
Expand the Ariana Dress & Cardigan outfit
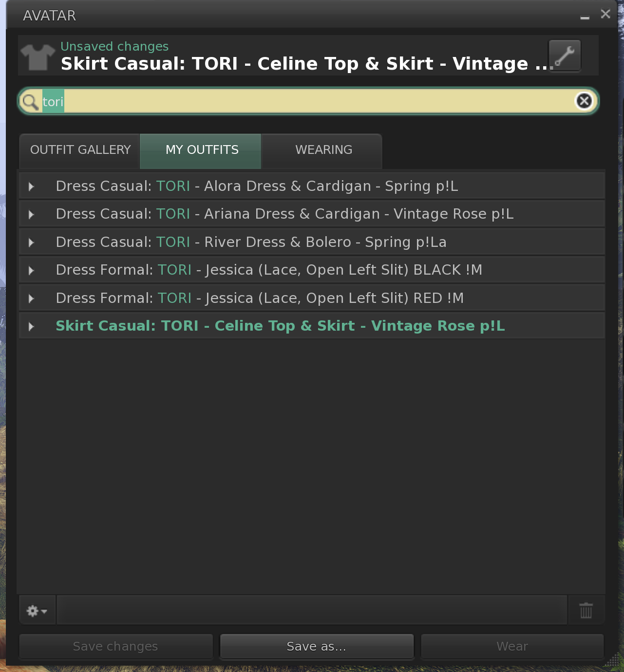click(x=31, y=214)
